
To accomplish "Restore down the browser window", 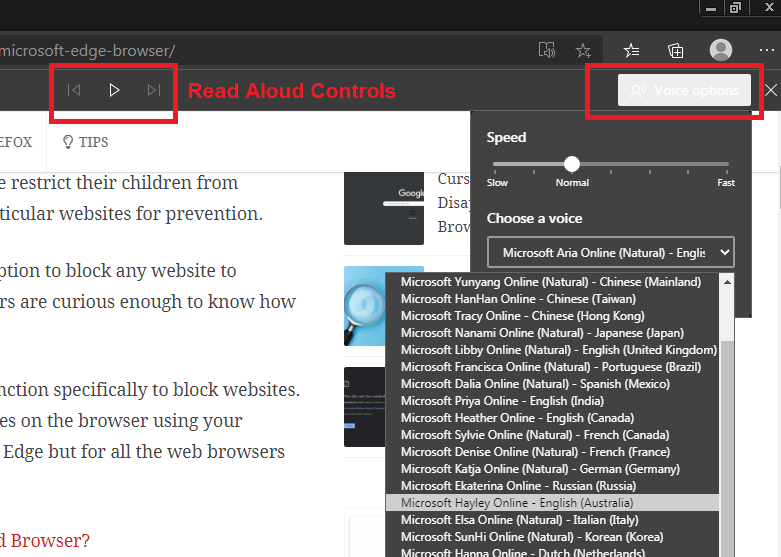I will pyautogui.click(x=735, y=7).
